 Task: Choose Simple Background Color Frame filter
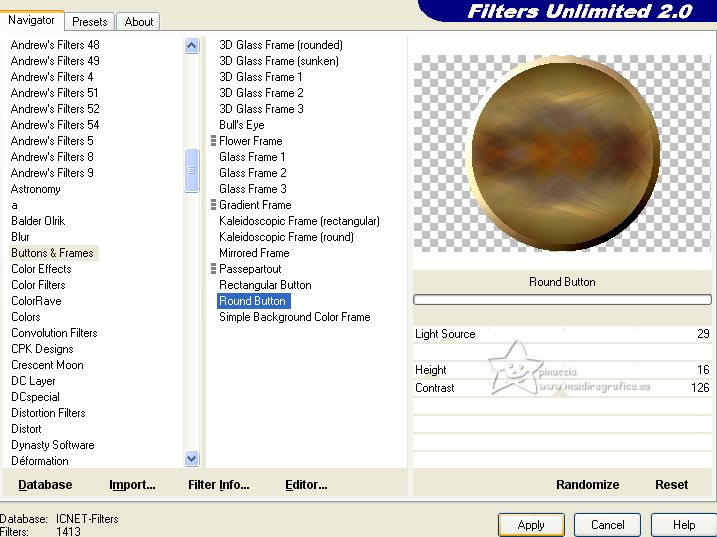point(294,317)
